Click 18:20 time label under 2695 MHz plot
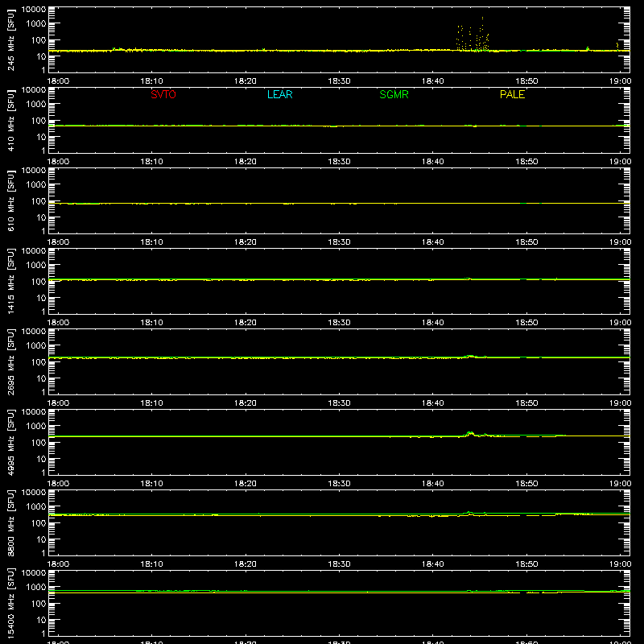This screenshot has height=644, width=644. click(246, 403)
